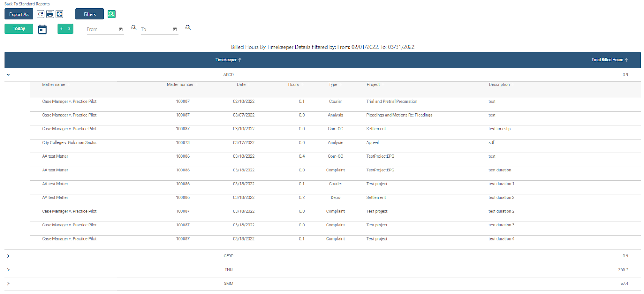
Task: Open the large calendar icon beside Today
Action: (x=42, y=29)
